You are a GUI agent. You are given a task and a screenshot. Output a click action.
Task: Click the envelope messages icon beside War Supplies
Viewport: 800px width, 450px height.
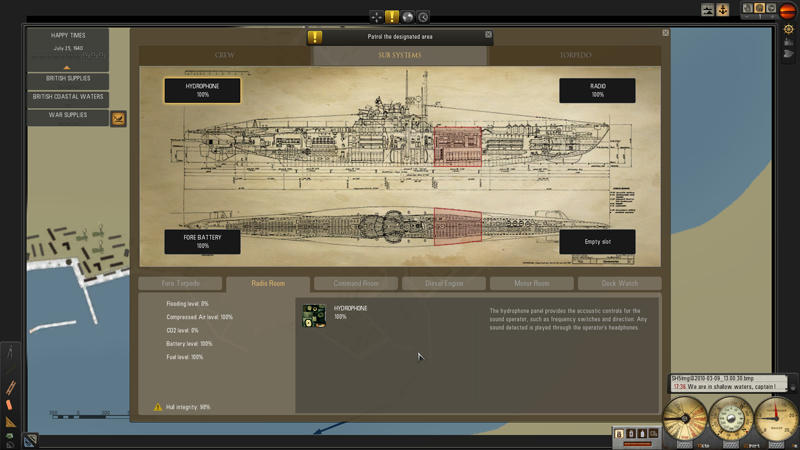pyautogui.click(x=118, y=119)
